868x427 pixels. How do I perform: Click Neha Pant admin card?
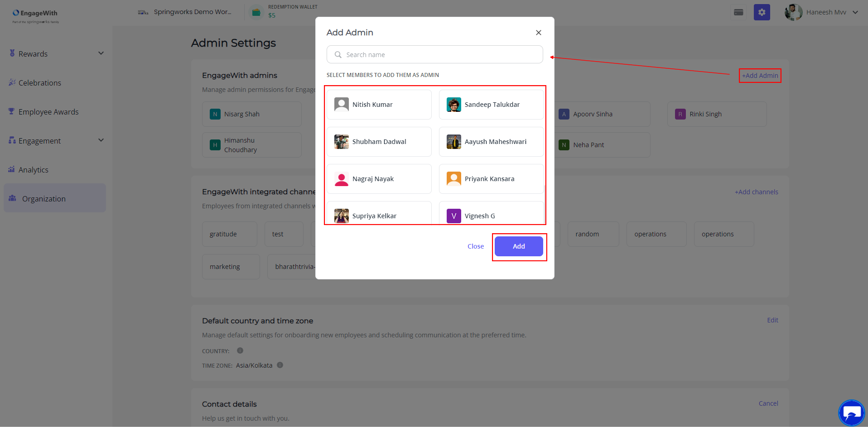click(x=601, y=145)
